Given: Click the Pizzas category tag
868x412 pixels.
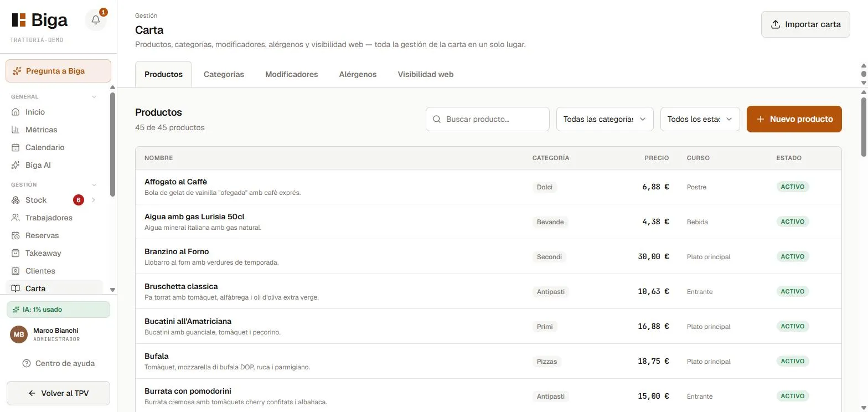Looking at the screenshot, I should (x=547, y=362).
